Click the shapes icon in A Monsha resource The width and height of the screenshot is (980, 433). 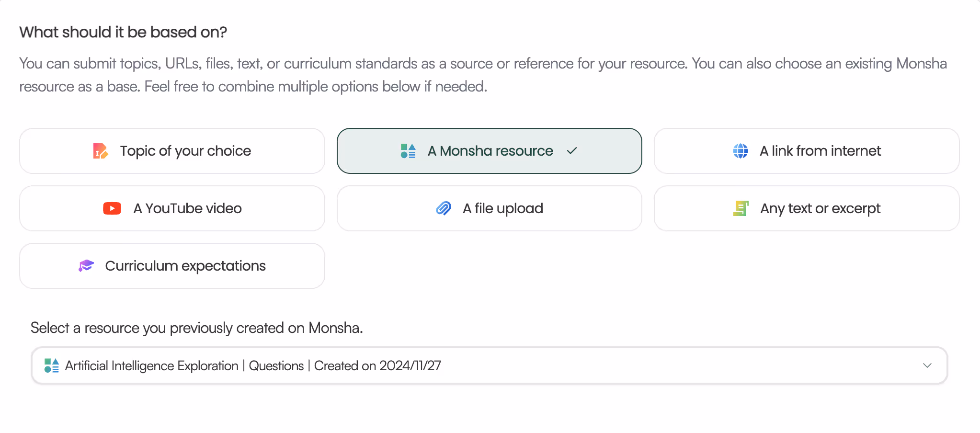(408, 151)
